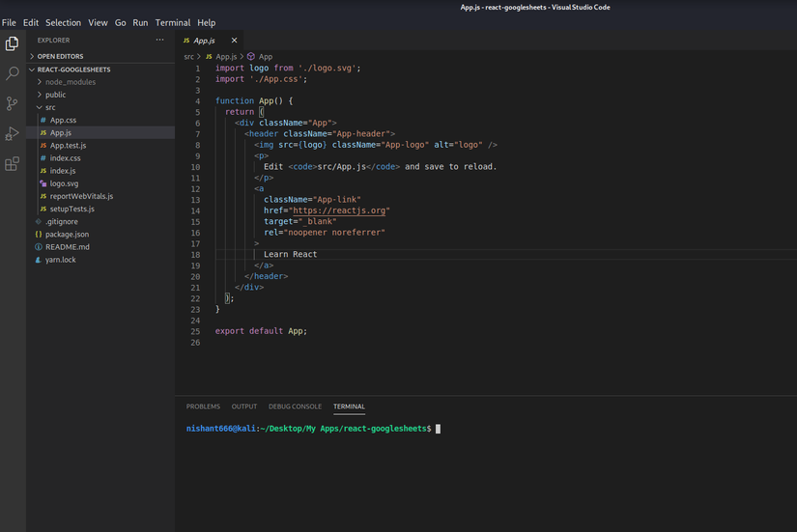Close the App.js editor tab
This screenshot has height=532, width=797.
(x=235, y=41)
